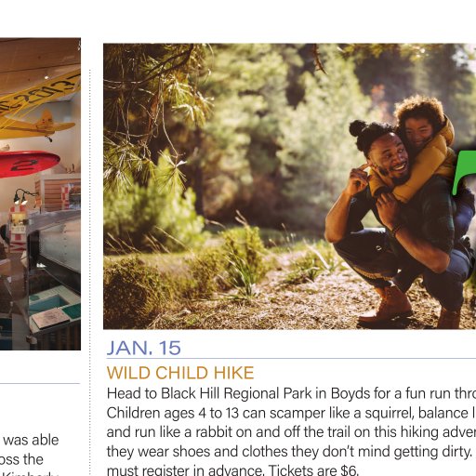
Task: Click the line starting and run like a rabbit
Action: tap(291, 432)
